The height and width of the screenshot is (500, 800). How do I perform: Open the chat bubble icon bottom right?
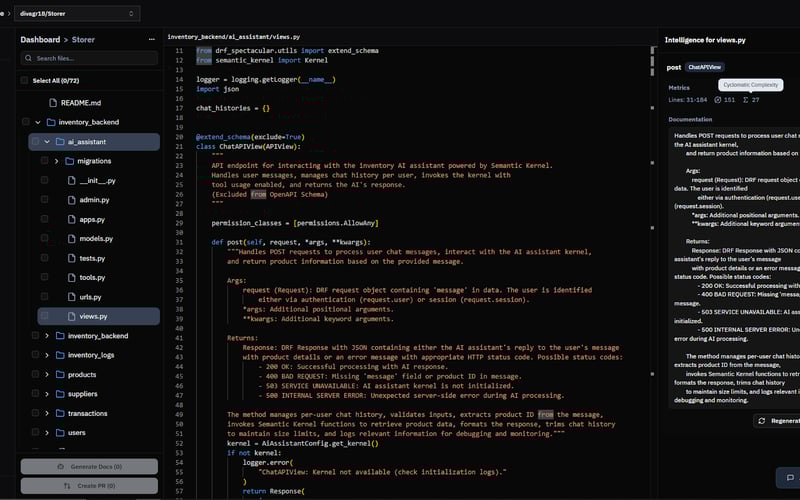pos(790,478)
